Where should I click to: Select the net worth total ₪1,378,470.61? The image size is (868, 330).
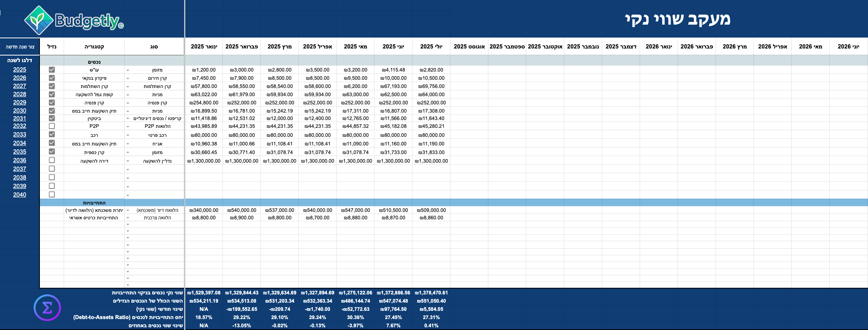click(x=431, y=293)
